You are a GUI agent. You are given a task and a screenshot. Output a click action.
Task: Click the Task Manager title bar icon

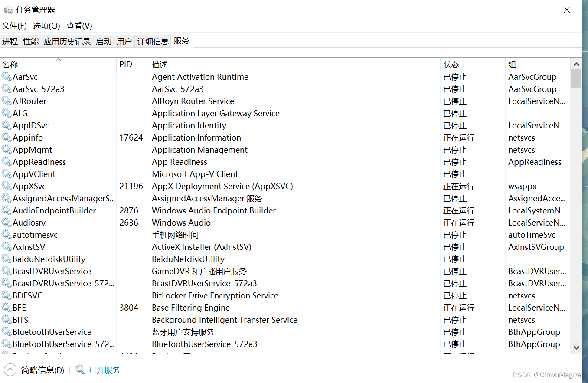coord(8,10)
